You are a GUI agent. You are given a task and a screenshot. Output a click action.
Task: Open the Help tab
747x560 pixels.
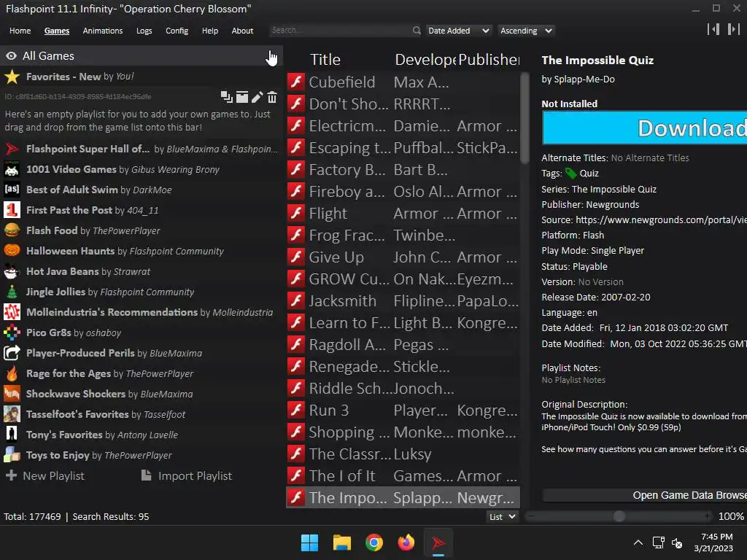(x=209, y=31)
